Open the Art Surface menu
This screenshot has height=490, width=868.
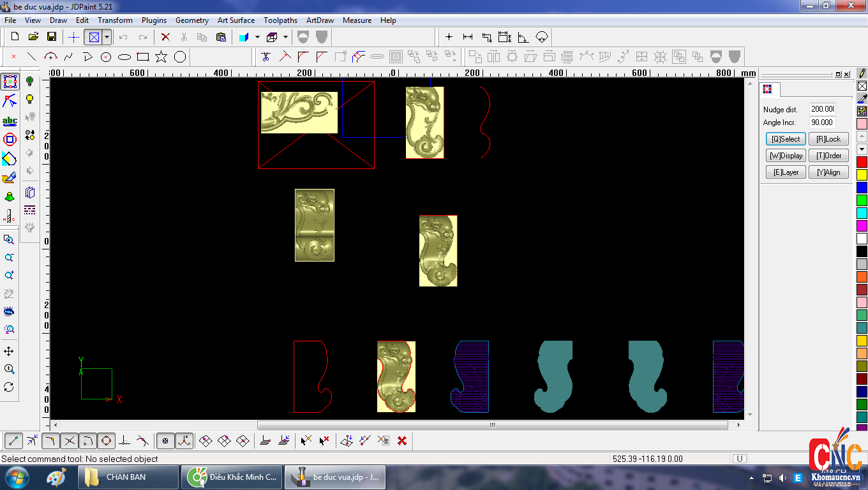click(236, 20)
